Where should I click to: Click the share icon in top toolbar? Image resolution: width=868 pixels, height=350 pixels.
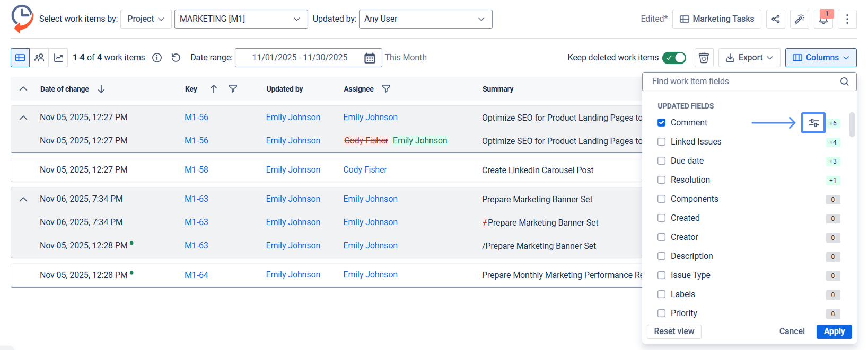[x=775, y=19]
